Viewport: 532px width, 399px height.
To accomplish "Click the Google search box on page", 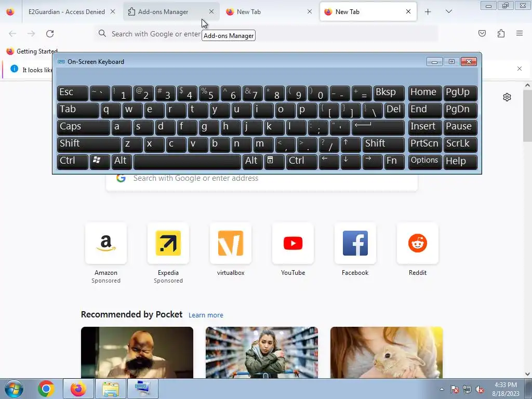I will [x=262, y=179].
